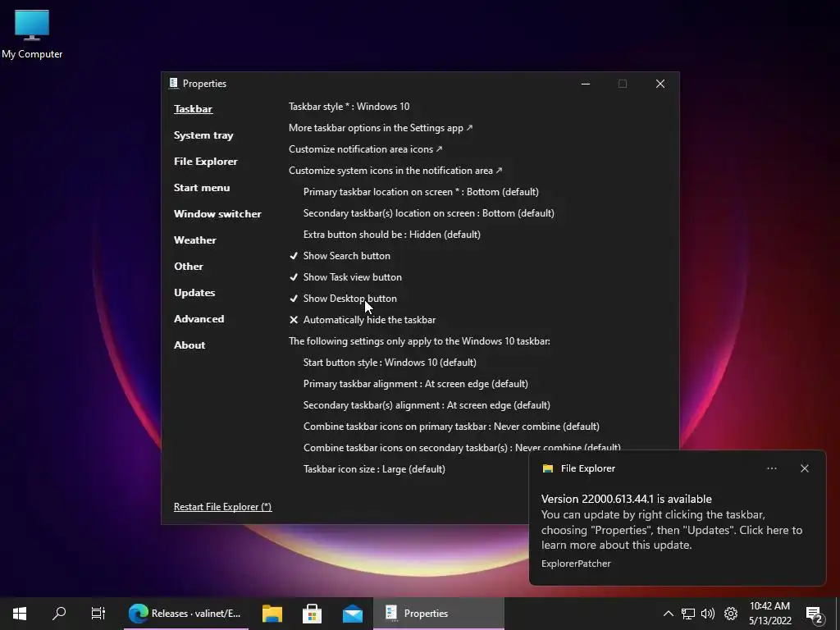
Task: Select the My Computer desktop icon
Action: coord(32,34)
